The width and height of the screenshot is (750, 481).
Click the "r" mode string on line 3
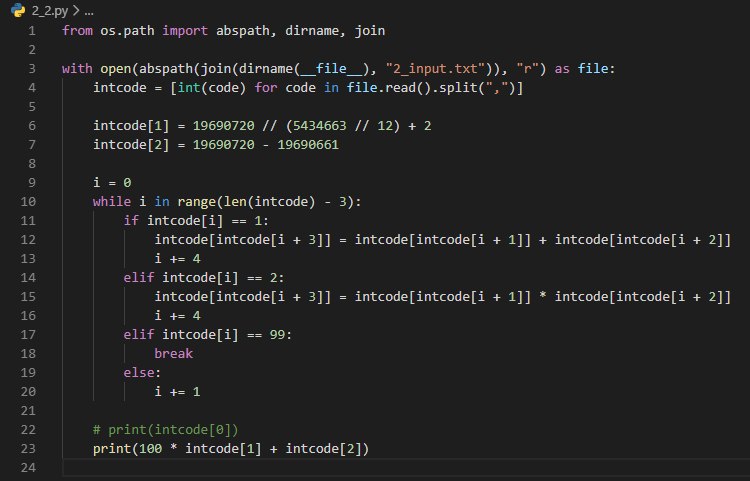pyautogui.click(x=528, y=69)
